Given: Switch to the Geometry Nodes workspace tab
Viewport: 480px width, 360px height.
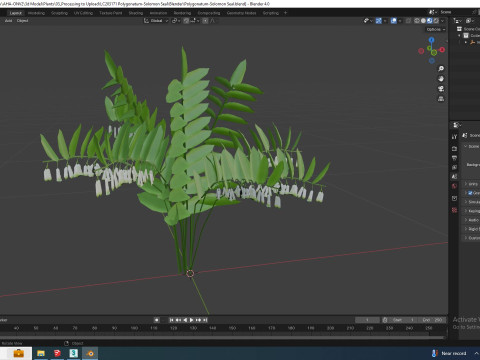Looking at the screenshot, I should 241,13.
